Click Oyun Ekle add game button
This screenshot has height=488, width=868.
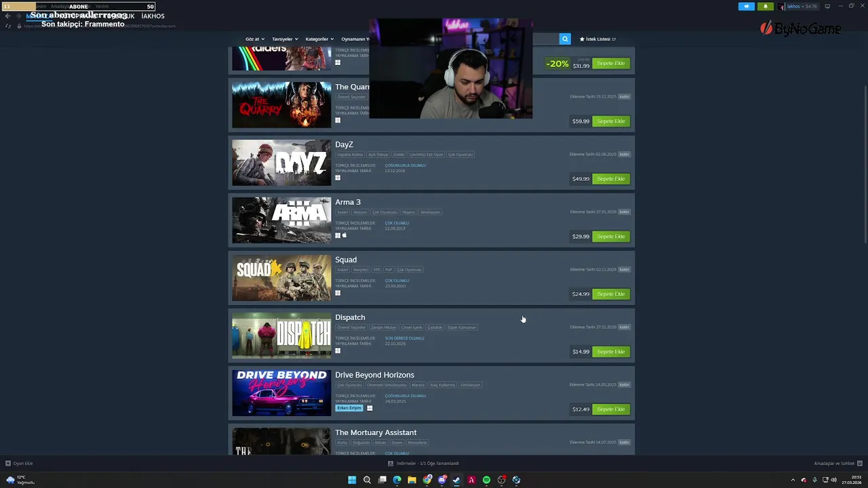(x=19, y=464)
